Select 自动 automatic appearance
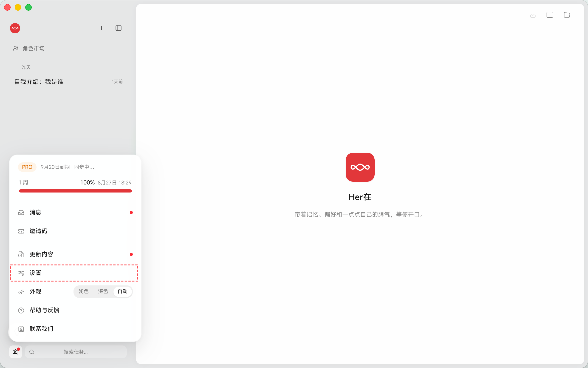This screenshot has width=588, height=368. click(x=123, y=291)
